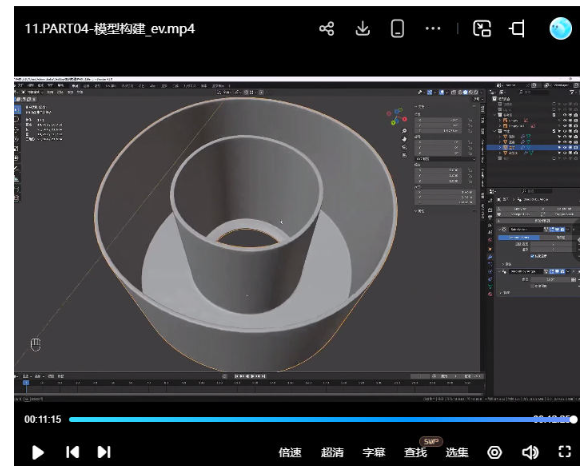
Task: Open the 选集 episode list
Action: click(x=457, y=452)
